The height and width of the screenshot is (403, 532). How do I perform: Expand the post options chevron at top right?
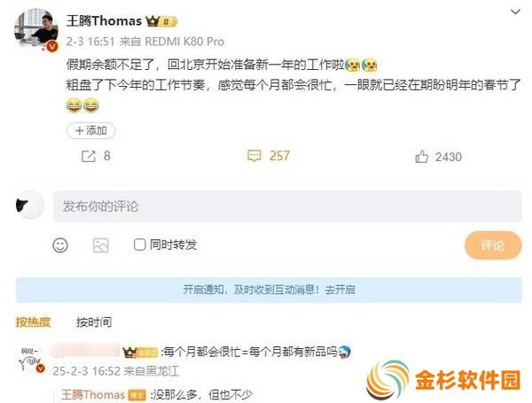515,12
